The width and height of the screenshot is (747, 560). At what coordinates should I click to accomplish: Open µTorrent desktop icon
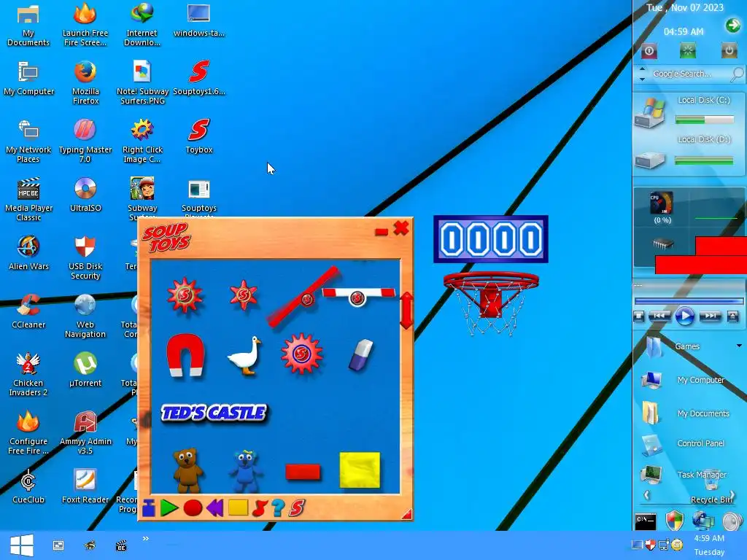tap(85, 370)
